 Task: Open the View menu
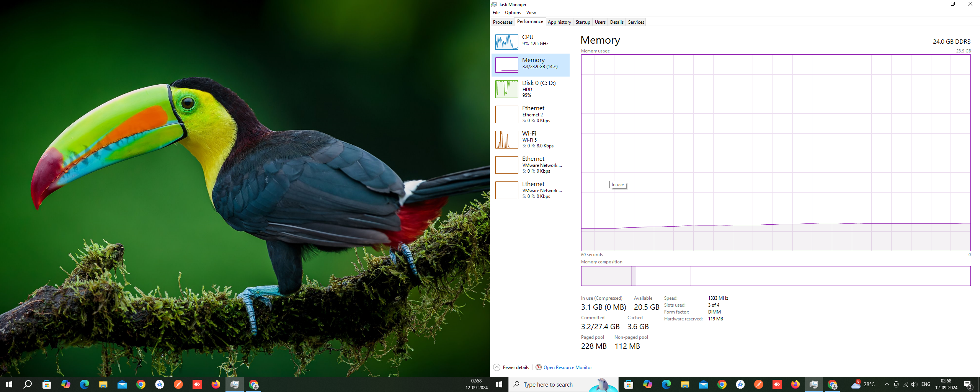point(531,13)
